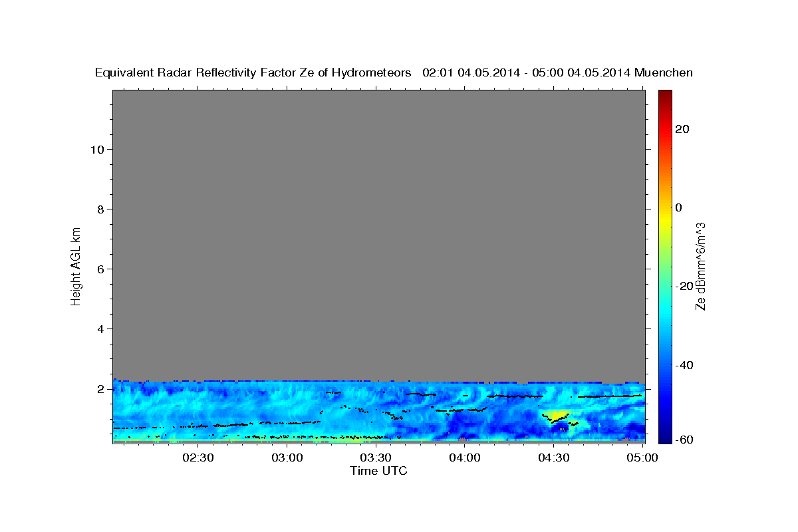Click the plot title 'Equivalent Radar Reflectivity Factor Ze of Hydrometeors'
Image resolution: width=798 pixels, height=532 pixels.
coord(253,72)
